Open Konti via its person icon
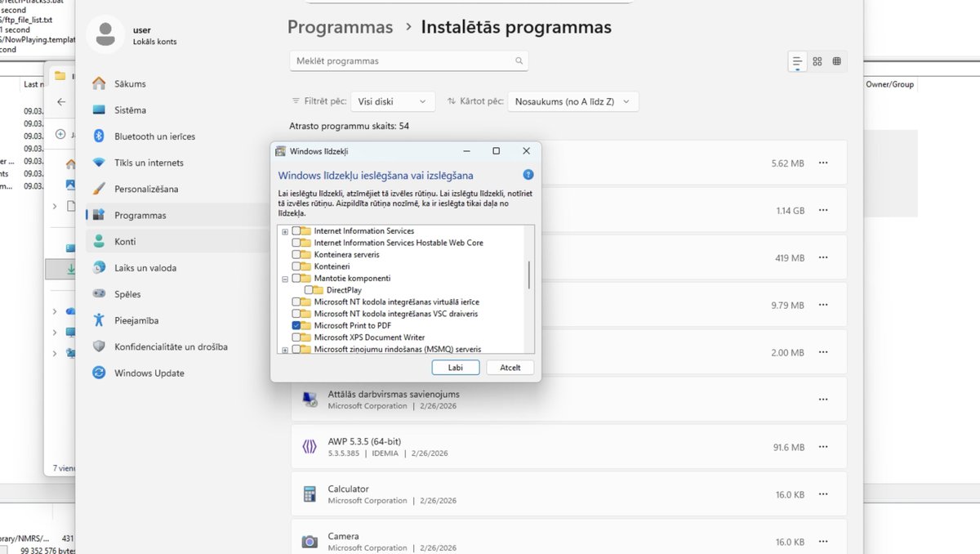980x554 pixels. point(99,241)
